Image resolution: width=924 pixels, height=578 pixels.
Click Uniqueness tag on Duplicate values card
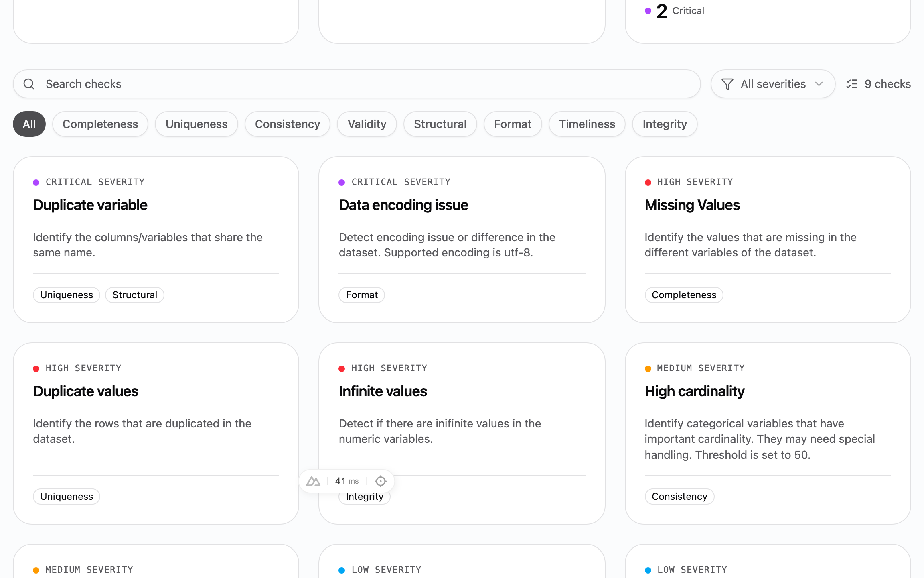(67, 497)
